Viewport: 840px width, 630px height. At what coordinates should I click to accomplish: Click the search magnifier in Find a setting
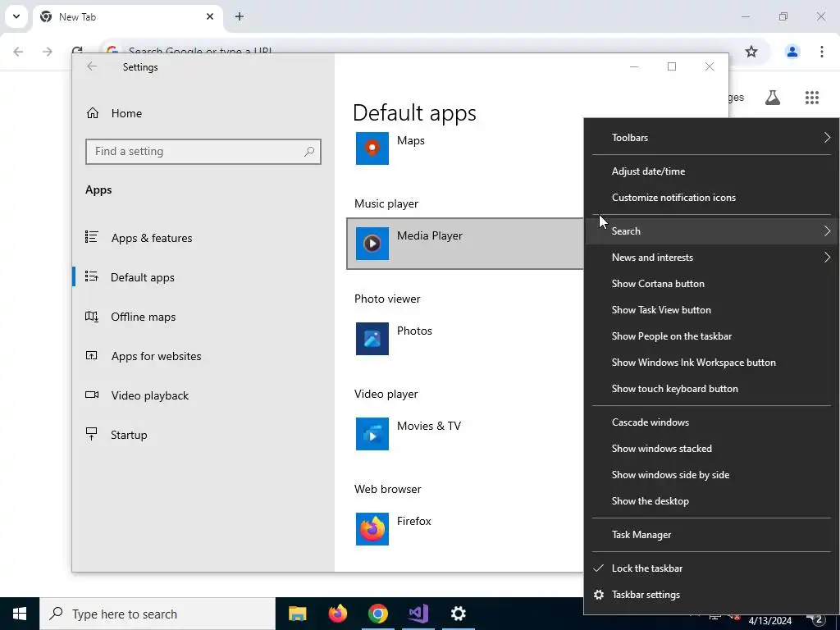tap(309, 152)
